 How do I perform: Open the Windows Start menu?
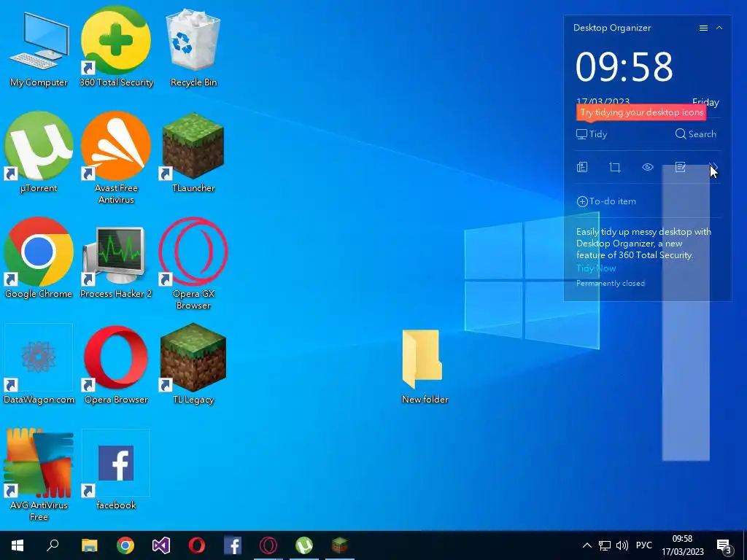(x=18, y=545)
